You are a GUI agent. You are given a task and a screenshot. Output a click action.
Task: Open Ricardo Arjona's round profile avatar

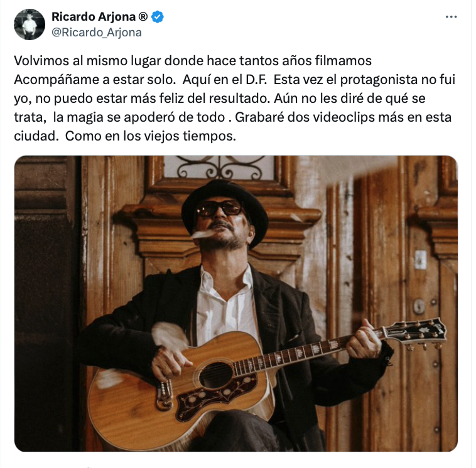pos(30,24)
